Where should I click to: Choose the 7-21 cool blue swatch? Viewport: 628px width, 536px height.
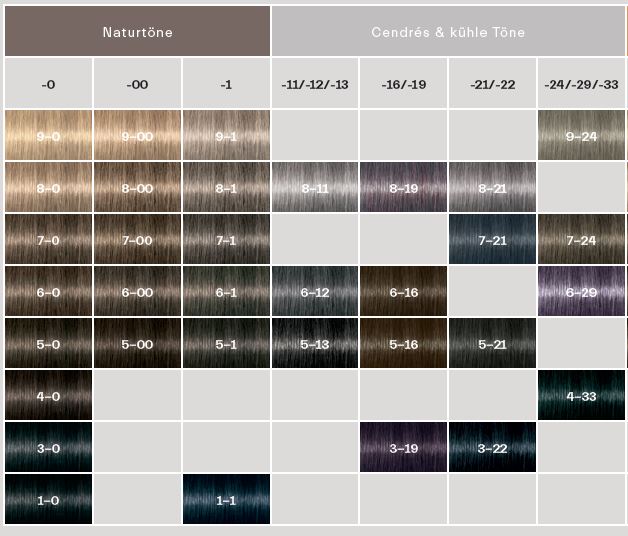492,239
